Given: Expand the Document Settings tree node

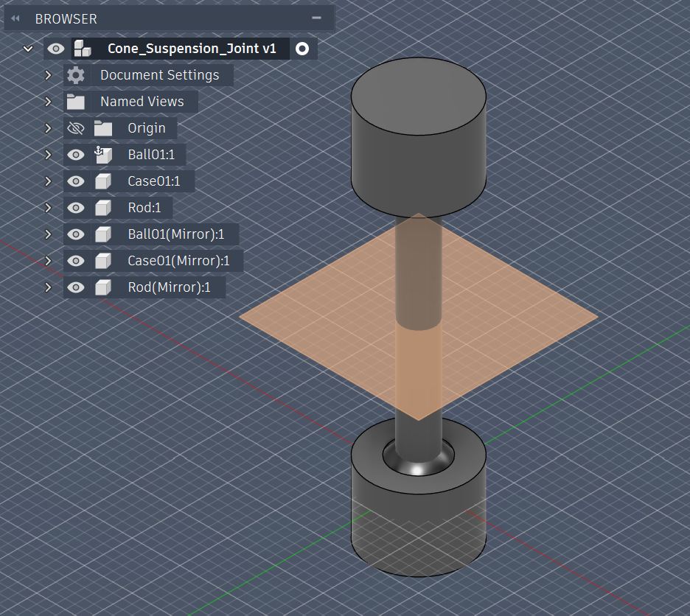Looking at the screenshot, I should [x=48, y=74].
